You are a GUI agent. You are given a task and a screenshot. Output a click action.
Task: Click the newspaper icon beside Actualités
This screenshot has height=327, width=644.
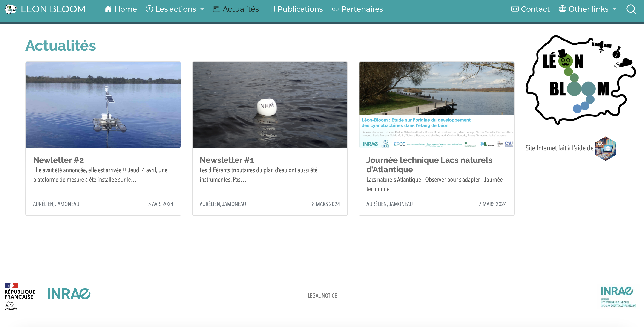pyautogui.click(x=216, y=9)
